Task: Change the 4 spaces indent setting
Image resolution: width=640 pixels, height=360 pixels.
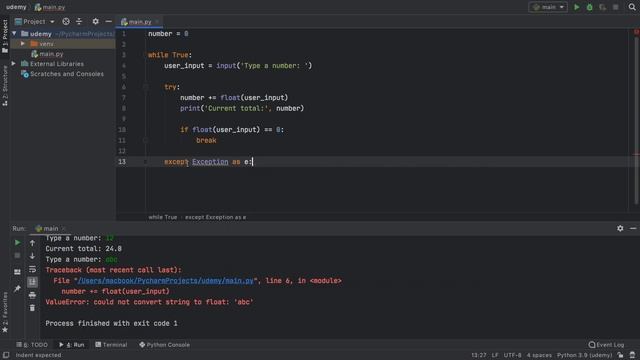Action: (539, 355)
